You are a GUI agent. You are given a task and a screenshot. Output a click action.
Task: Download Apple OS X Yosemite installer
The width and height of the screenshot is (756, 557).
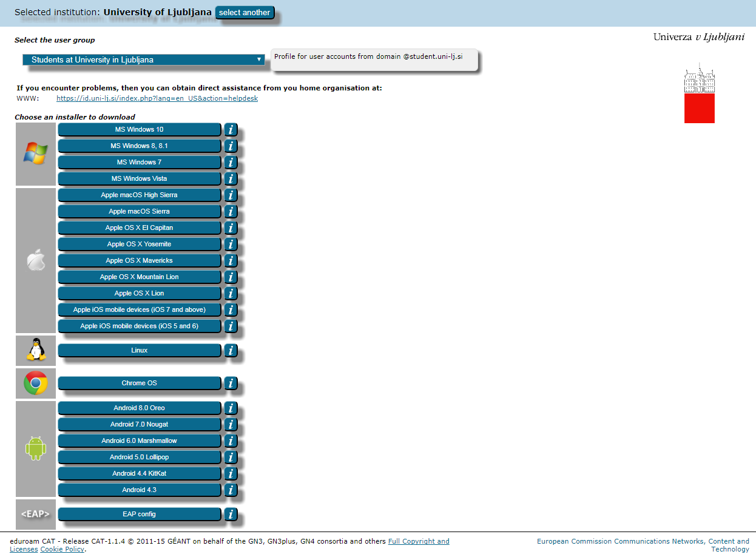click(140, 245)
